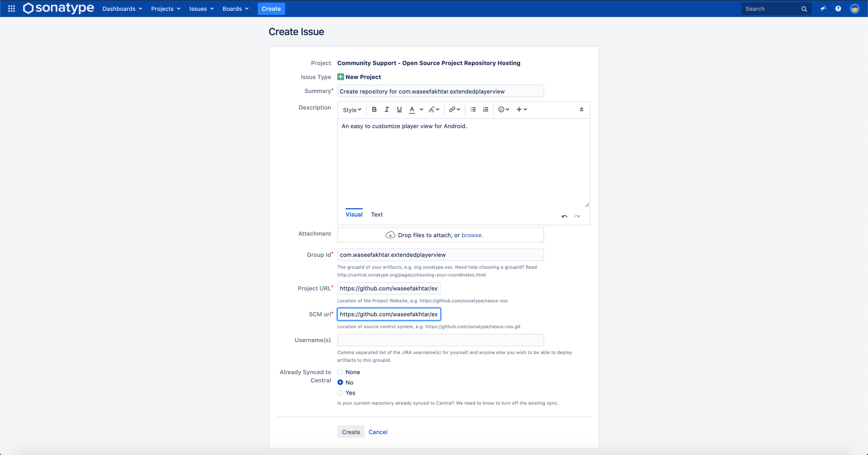This screenshot has height=455, width=868.
Task: Open the Dashboards menu
Action: (x=122, y=9)
